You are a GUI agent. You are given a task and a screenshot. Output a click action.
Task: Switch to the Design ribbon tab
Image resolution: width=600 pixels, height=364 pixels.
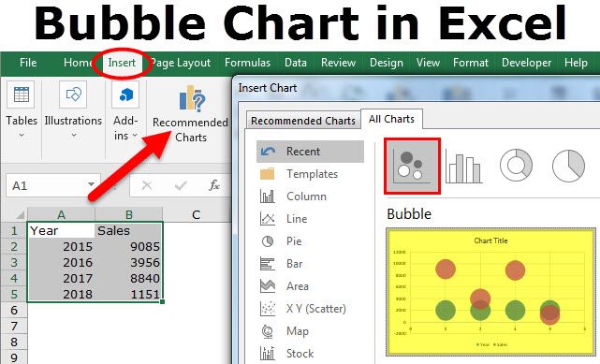click(x=386, y=63)
